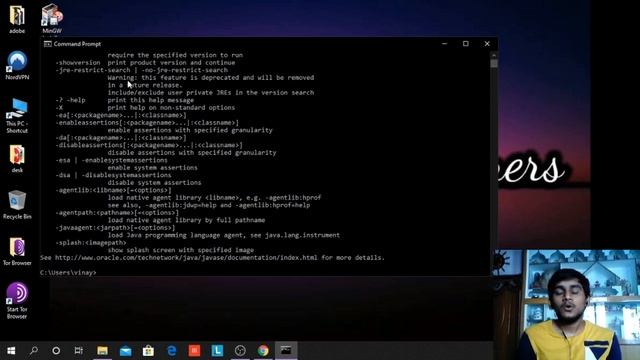Click the '-showversion' option text

[x=78, y=62]
